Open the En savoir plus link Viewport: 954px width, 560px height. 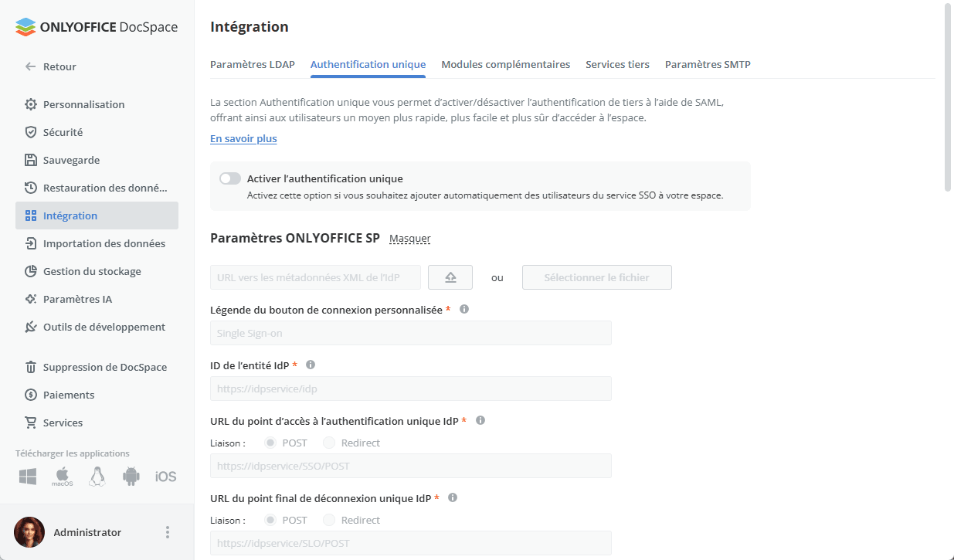(x=243, y=138)
